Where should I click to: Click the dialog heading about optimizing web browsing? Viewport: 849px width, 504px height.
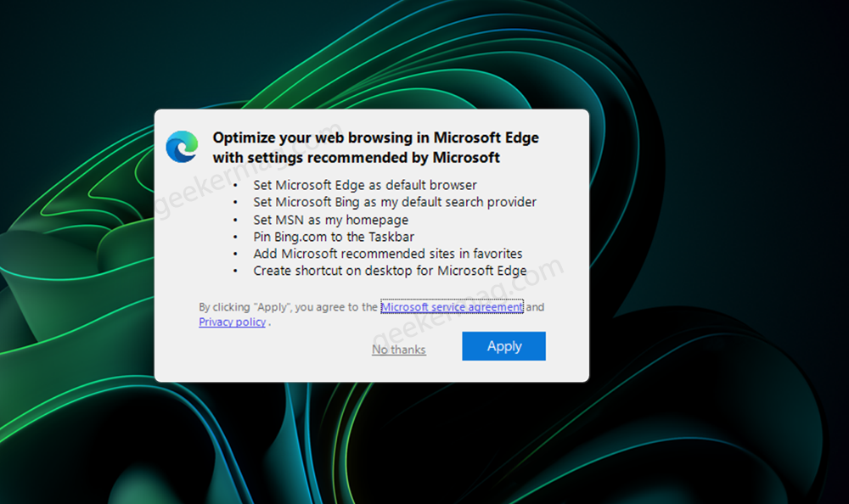(376, 148)
